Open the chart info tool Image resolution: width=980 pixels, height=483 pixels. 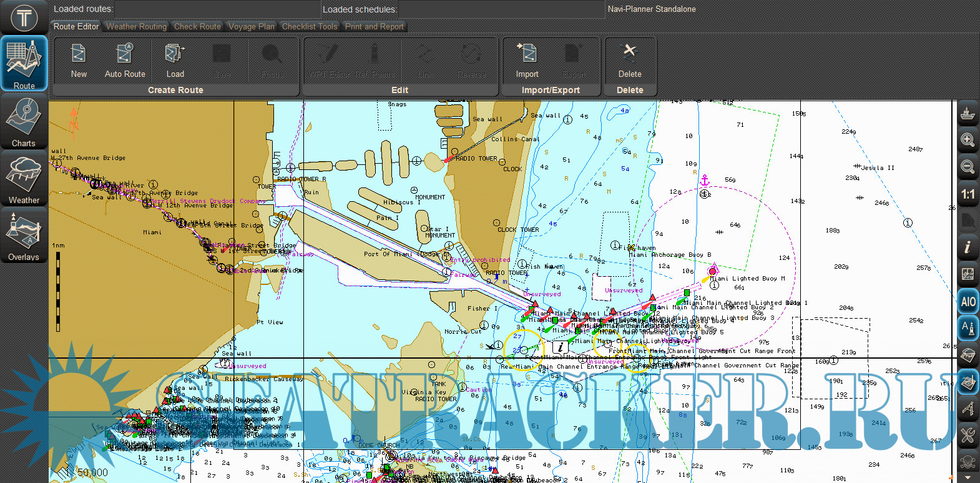click(968, 247)
